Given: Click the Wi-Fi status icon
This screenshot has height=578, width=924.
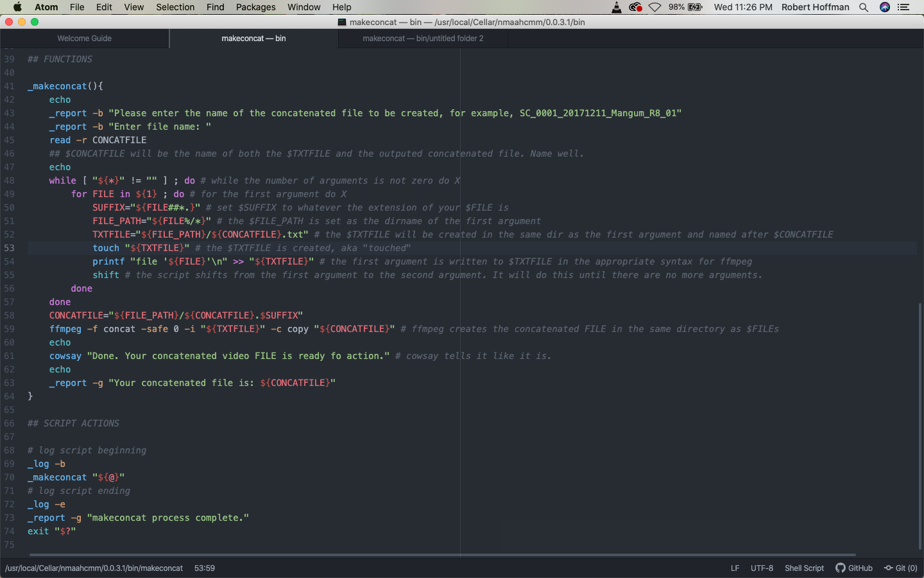Looking at the screenshot, I should (x=654, y=7).
